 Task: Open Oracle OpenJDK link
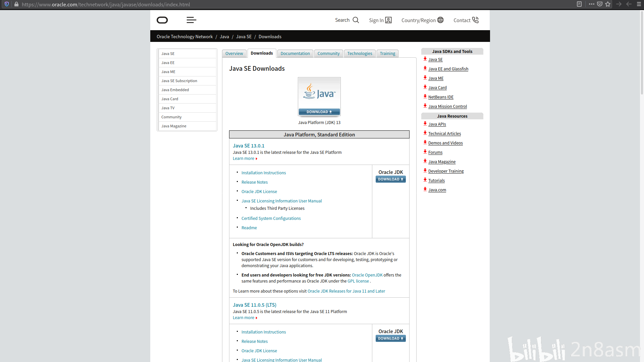tap(367, 275)
